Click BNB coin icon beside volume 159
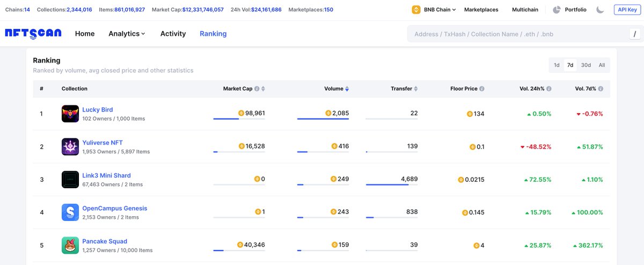Screen dimensions: 644x265 pos(334,245)
